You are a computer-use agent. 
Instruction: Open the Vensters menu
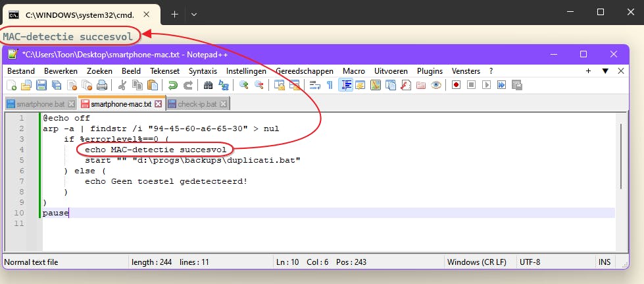(x=466, y=71)
